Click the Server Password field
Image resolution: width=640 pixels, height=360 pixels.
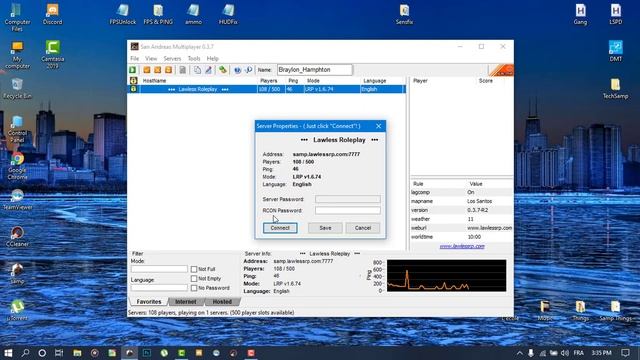[348, 199]
